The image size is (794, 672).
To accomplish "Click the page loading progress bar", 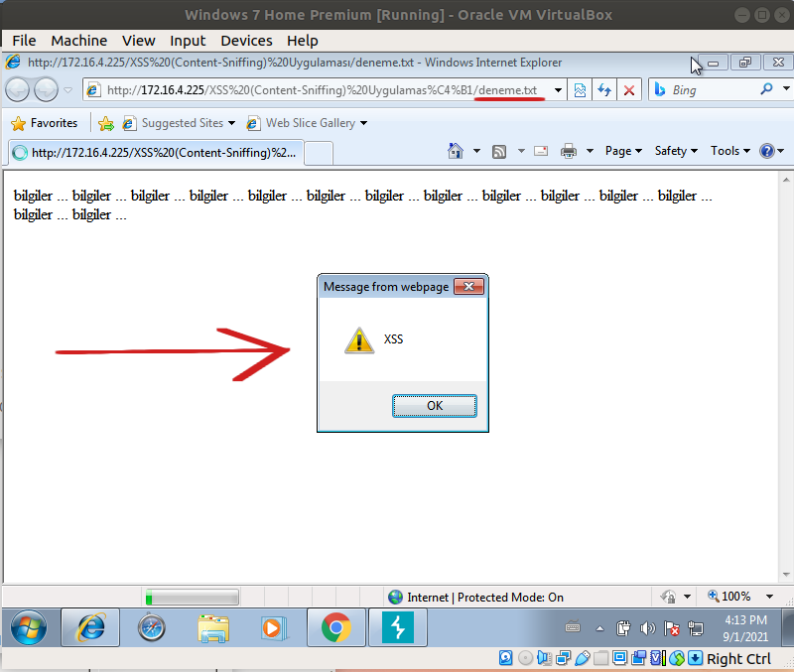I will point(192,598).
